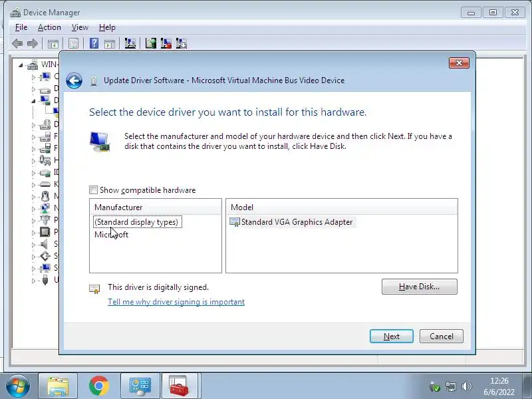Viewport: 532px width, 399px height.
Task: Open the View menu in Device Manager
Action: click(x=80, y=27)
